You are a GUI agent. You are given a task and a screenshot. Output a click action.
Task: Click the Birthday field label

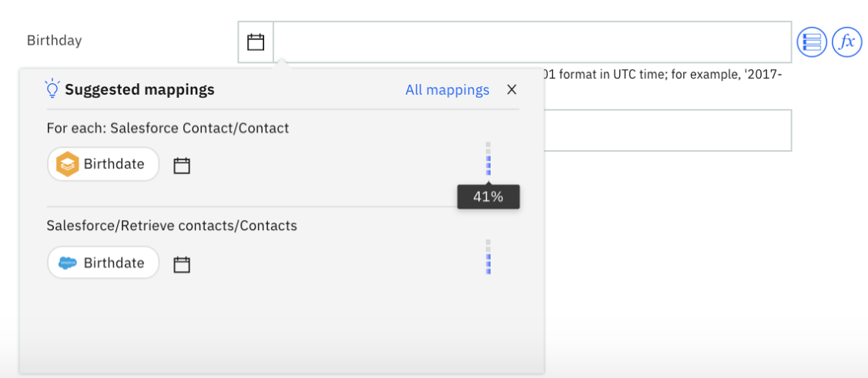tap(54, 40)
